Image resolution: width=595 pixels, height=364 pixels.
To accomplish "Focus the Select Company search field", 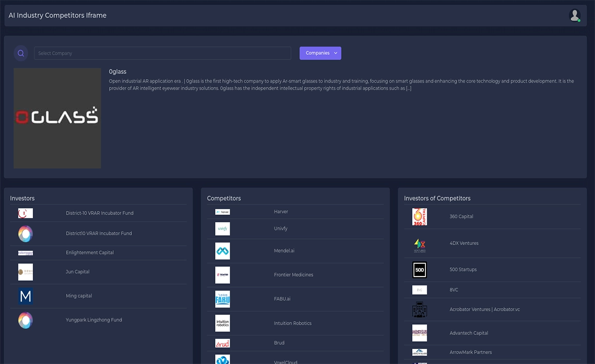I will tap(162, 53).
